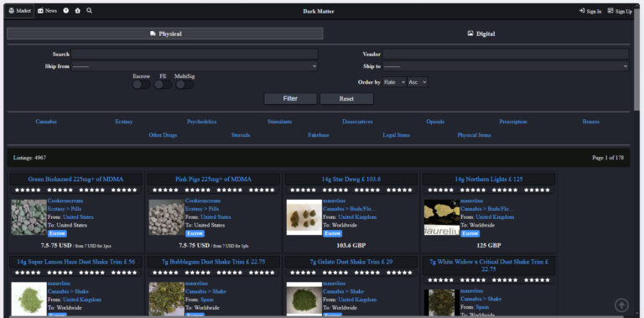644x318 pixels.
Task: Toggle the Escrow filter switch
Action: 141,85
